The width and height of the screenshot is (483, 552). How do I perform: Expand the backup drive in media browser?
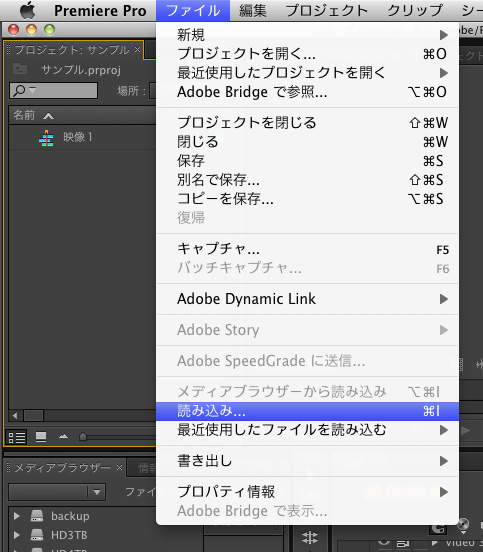[16, 516]
